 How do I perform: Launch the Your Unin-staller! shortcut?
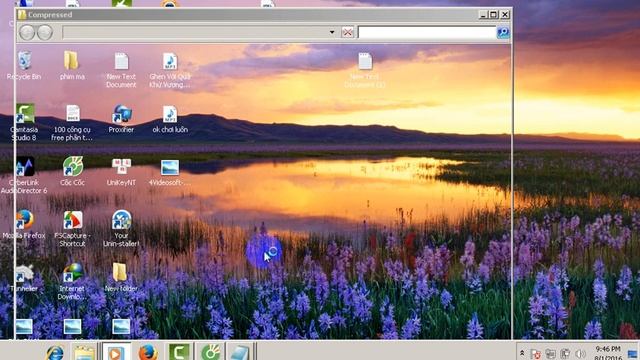tap(121, 229)
